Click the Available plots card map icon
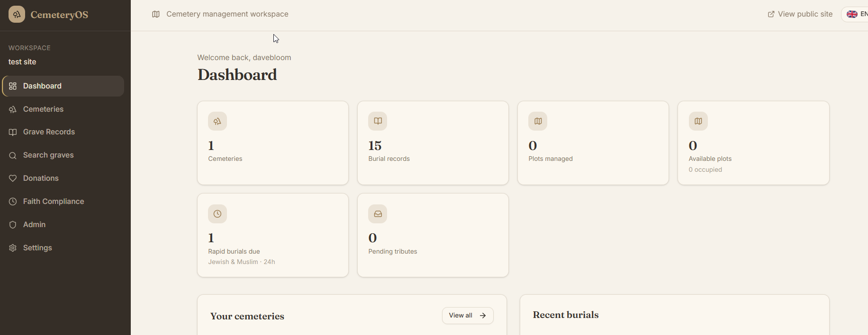This screenshot has width=868, height=335. tap(698, 121)
